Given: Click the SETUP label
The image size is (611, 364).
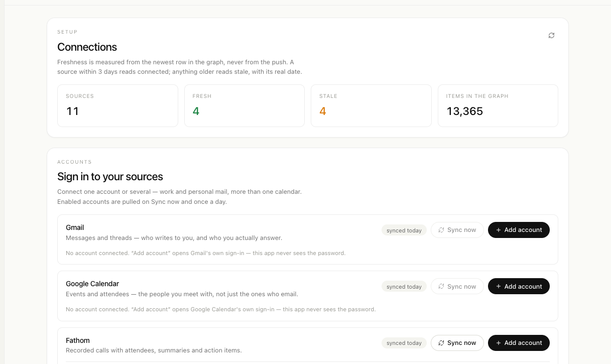Looking at the screenshot, I should coord(67,32).
